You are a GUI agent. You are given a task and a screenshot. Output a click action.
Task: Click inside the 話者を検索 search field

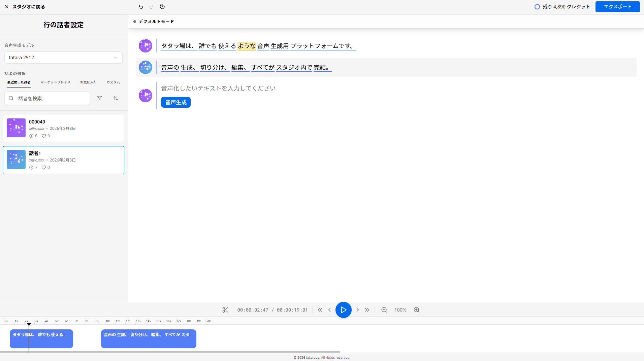pos(47,98)
